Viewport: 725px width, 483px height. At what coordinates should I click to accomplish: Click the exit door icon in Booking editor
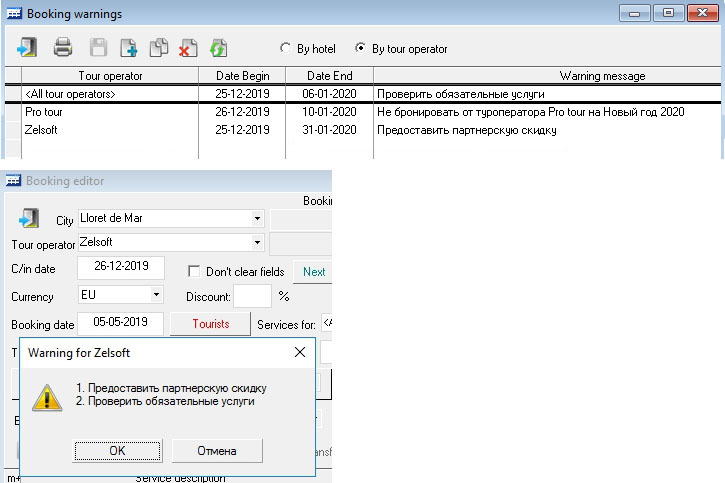[x=29, y=218]
